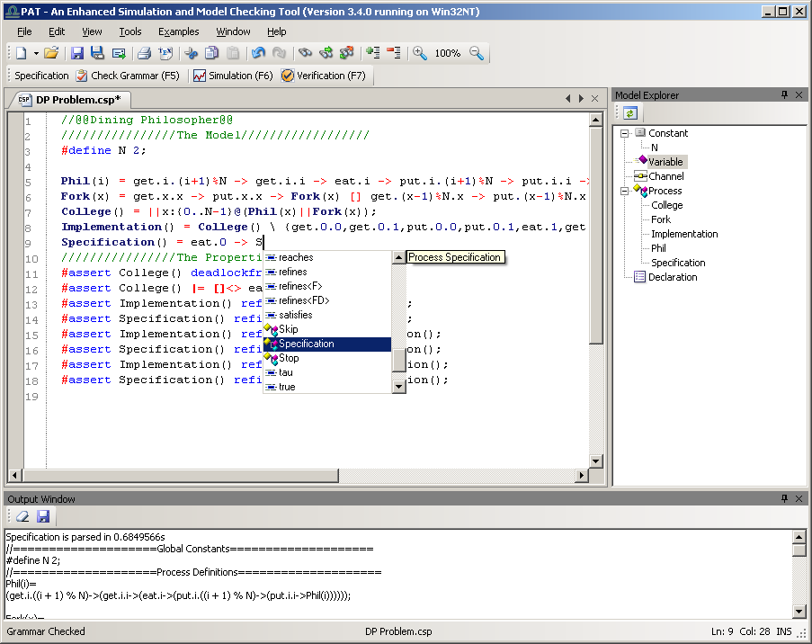Click the Save All icon
The height and width of the screenshot is (644, 812).
click(98, 53)
